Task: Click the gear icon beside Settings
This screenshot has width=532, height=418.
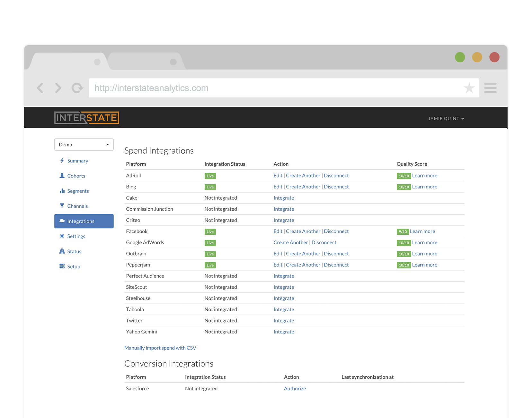Action: coord(62,236)
